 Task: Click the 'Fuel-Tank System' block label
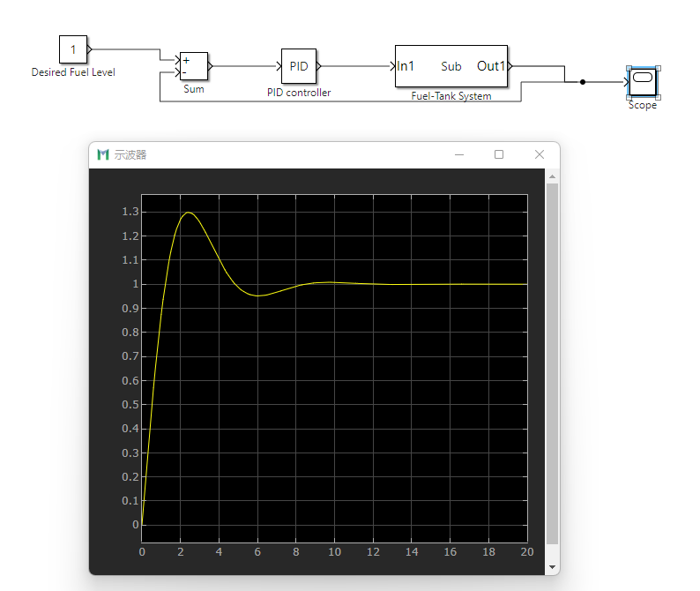(x=451, y=96)
